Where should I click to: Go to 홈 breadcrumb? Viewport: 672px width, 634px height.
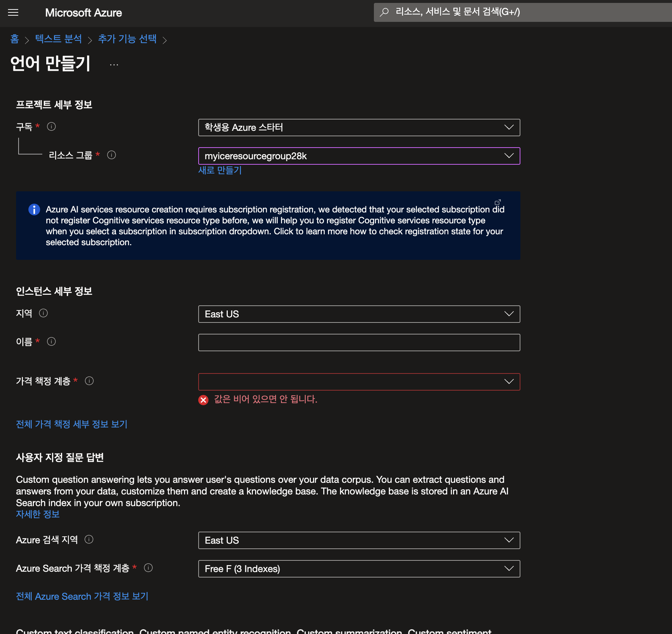15,39
